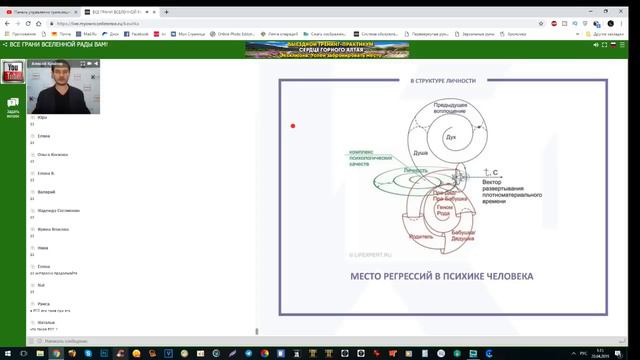The image size is (640, 360).
Task: Click the presenter video thumbnail
Action: point(63,87)
